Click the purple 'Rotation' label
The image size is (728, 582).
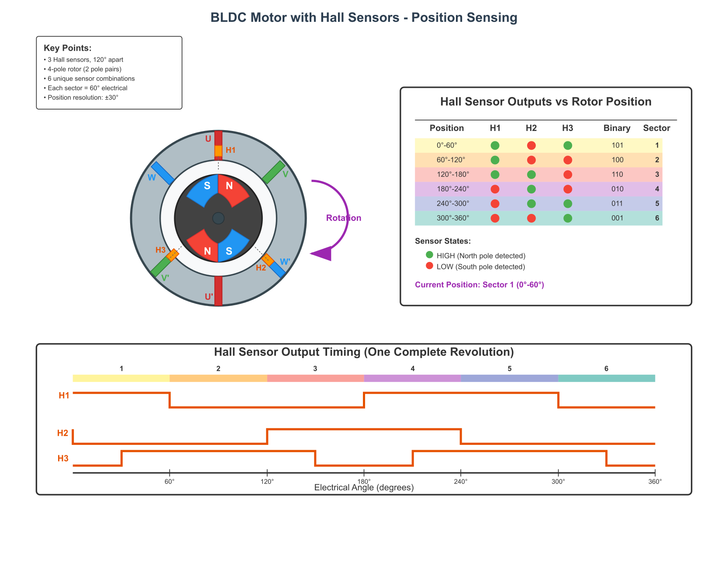click(344, 218)
